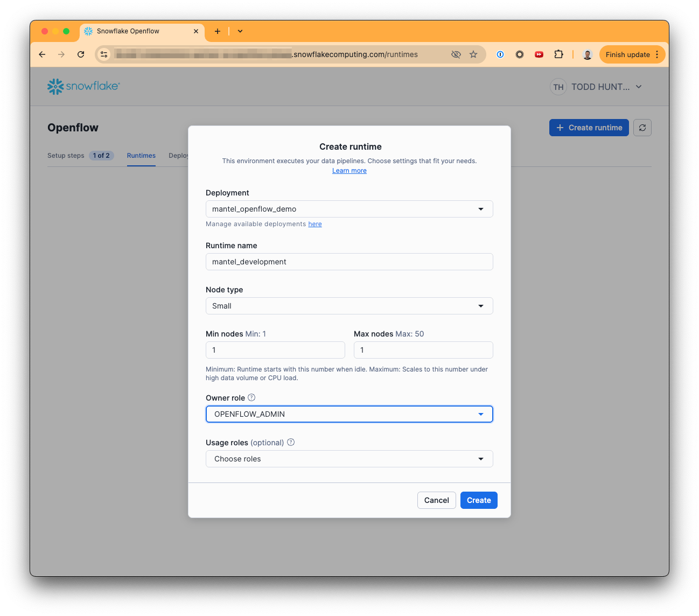The image size is (699, 616).
Task: Click the TH user avatar circle
Action: [x=558, y=87]
